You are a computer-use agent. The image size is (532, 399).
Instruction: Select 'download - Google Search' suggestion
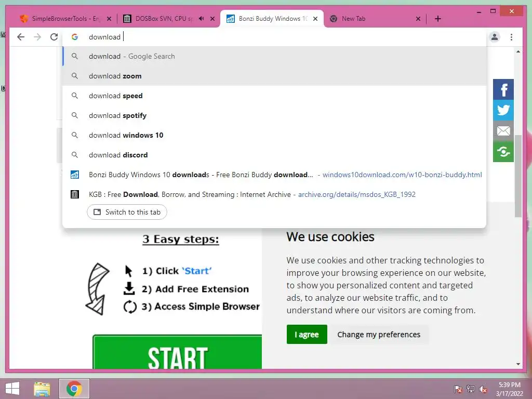[274, 56]
